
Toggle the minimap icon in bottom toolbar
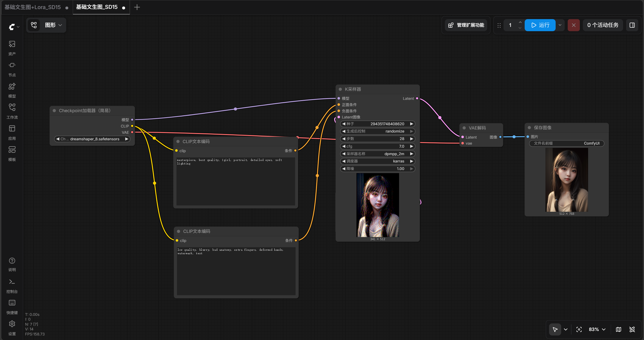619,329
